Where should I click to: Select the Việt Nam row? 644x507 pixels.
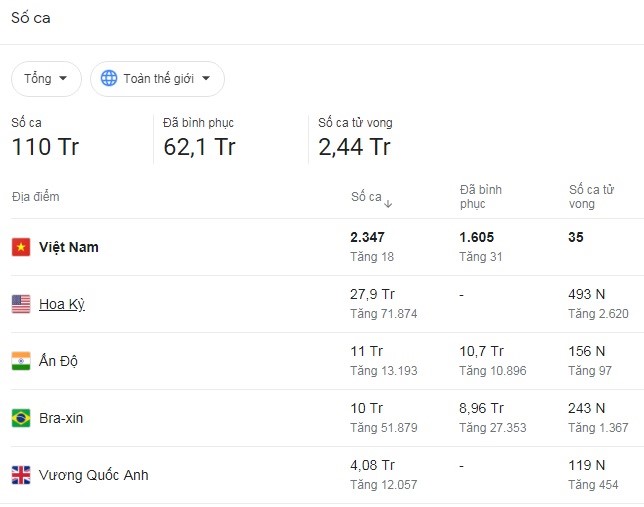click(327, 247)
